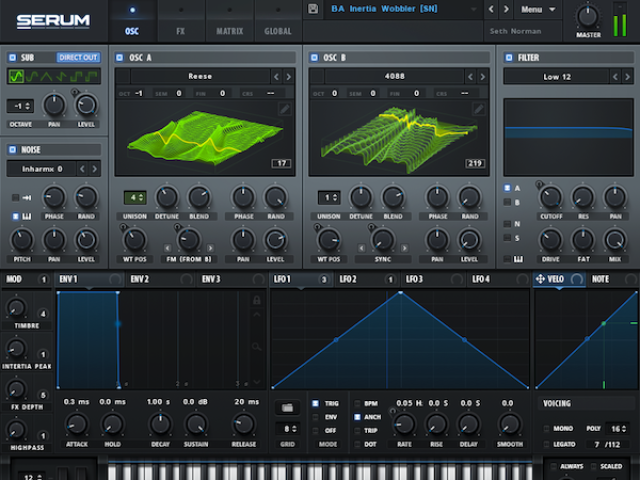Previous OSC B wavetable arrow
640x480 pixels.
pyautogui.click(x=470, y=76)
